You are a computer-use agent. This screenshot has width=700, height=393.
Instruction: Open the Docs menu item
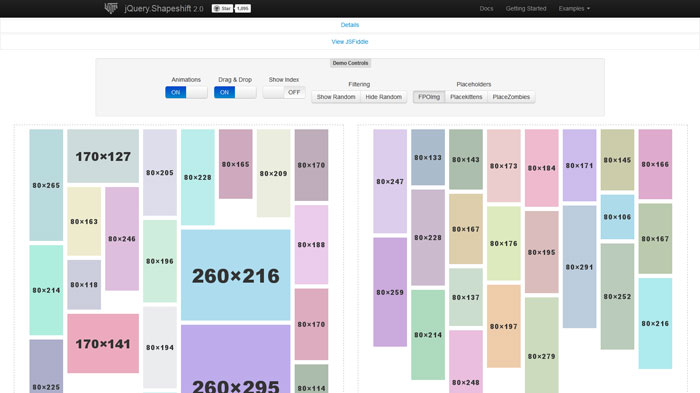coord(486,8)
